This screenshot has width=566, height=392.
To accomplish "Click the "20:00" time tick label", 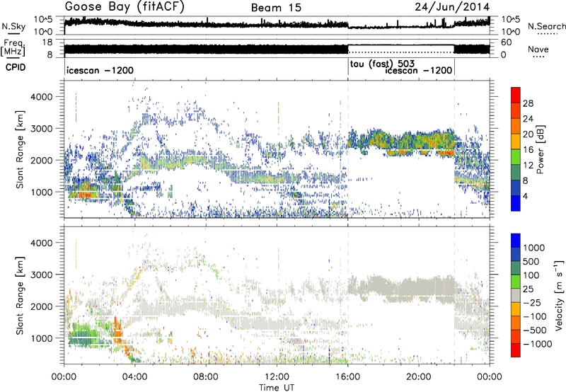I will (x=419, y=377).
